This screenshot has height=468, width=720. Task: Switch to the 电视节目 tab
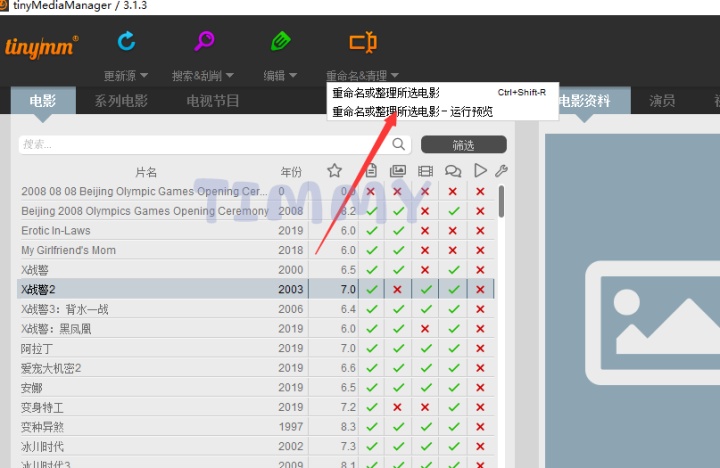coord(213,101)
